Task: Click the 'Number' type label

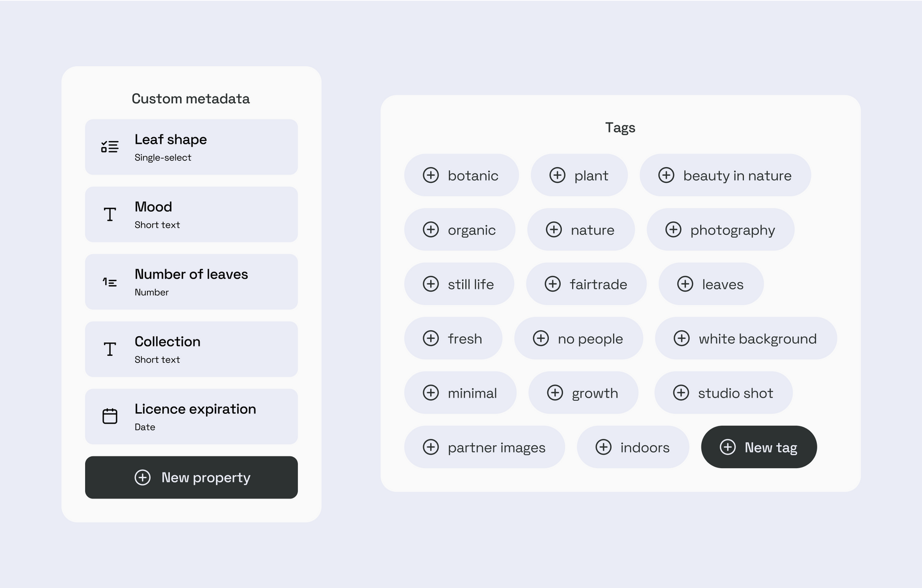Action: (152, 292)
